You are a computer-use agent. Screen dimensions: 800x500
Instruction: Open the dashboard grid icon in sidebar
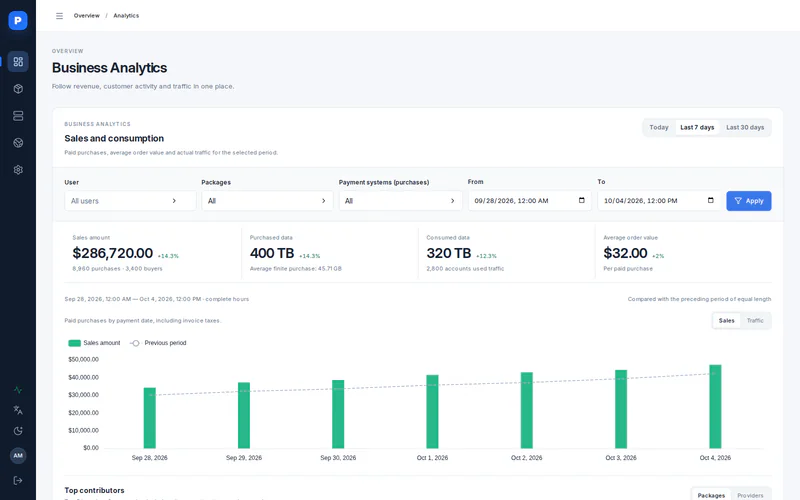[x=18, y=62]
